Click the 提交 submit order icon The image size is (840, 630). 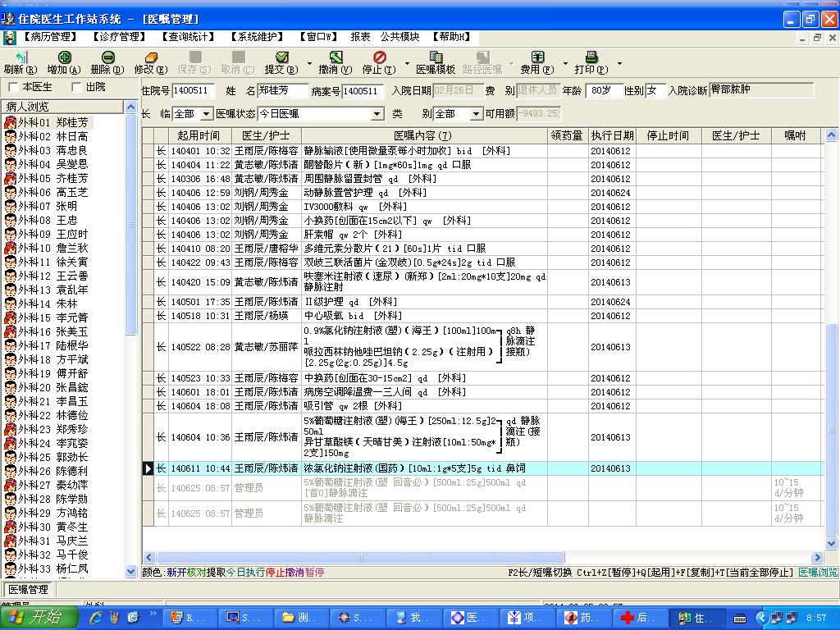[x=282, y=57]
